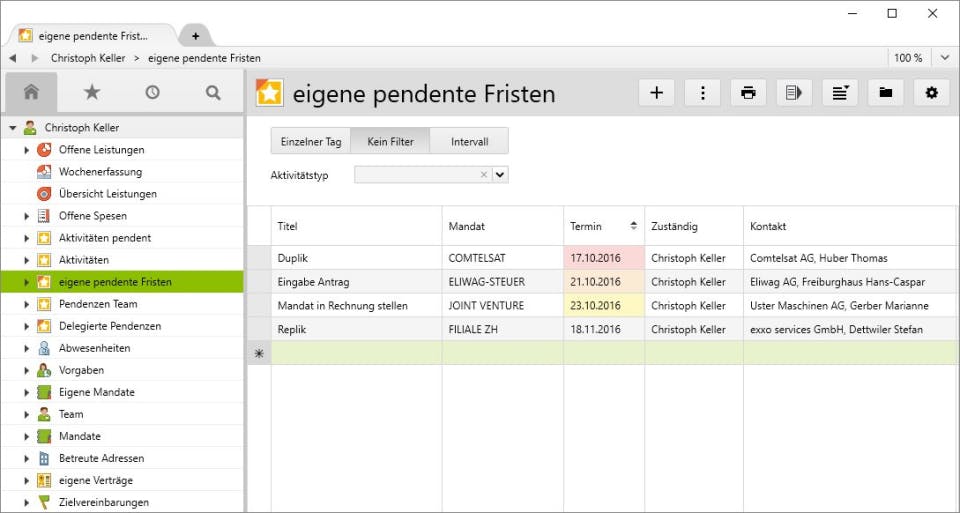Click the yellow date 23.10.2016
This screenshot has width=960, height=513.
click(604, 305)
